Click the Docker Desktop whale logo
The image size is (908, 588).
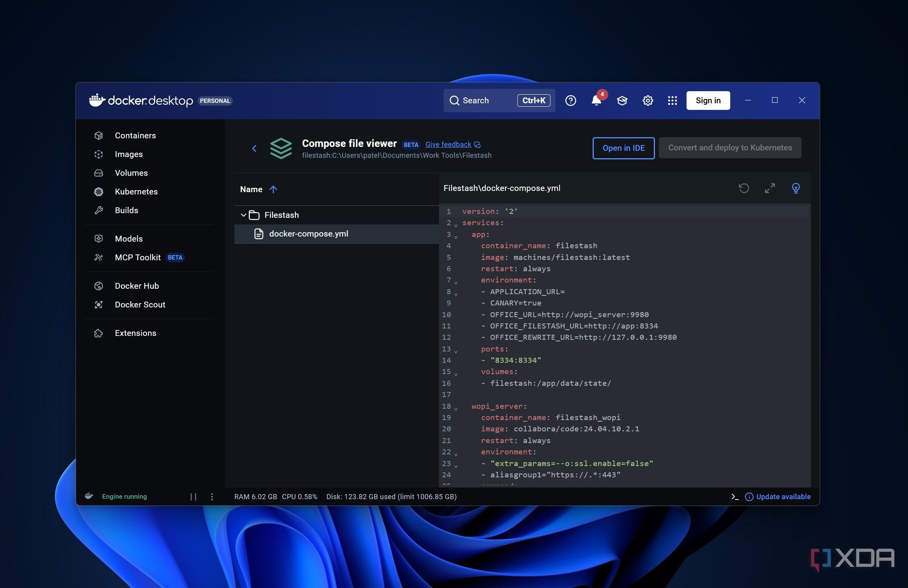pos(97,100)
